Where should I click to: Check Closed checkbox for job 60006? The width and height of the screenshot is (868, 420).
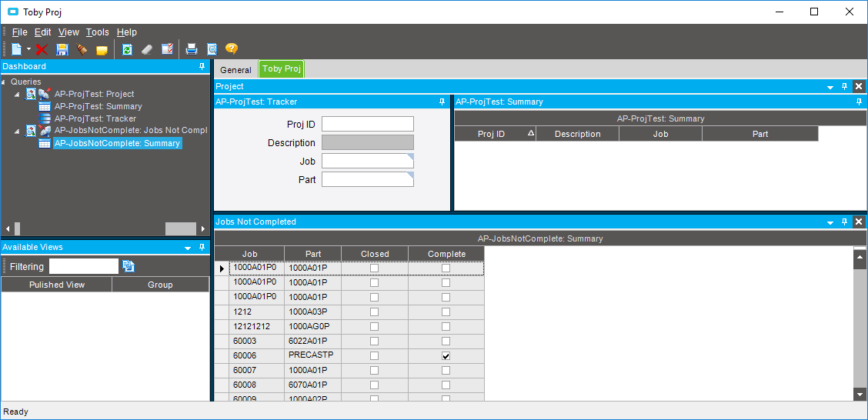(x=375, y=355)
